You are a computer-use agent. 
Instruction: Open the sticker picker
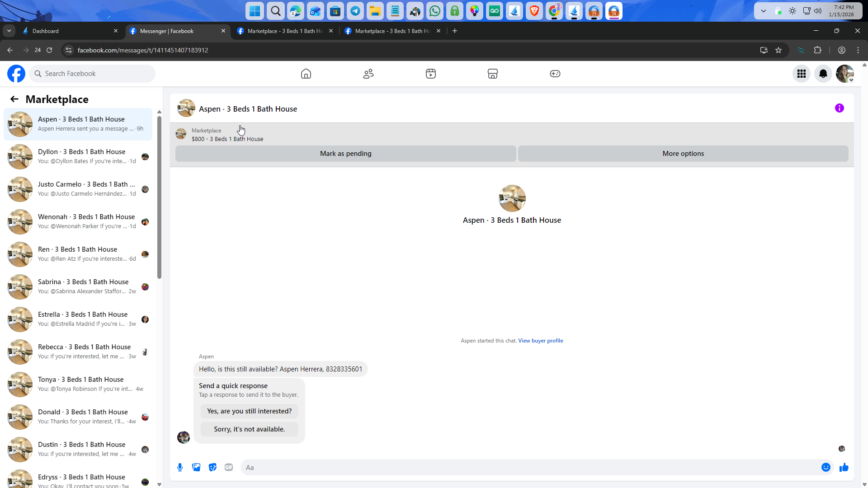coord(212,467)
